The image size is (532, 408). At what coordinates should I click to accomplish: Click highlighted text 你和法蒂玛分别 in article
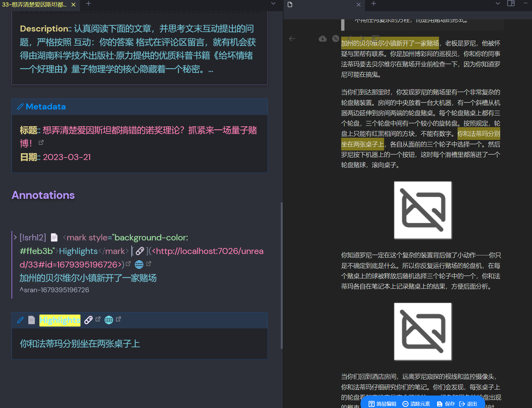pos(479,134)
